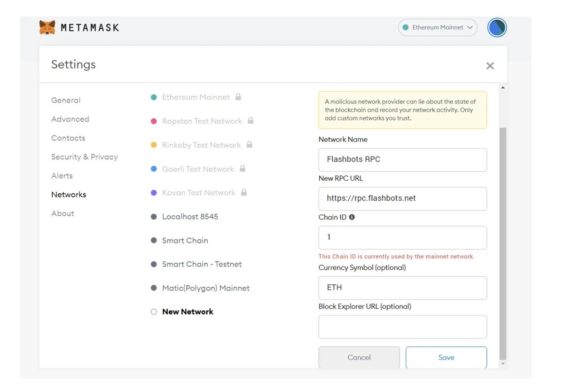Click lock icon beside Goerli Test Network
Screen dimensions: 564x392
click(x=243, y=168)
